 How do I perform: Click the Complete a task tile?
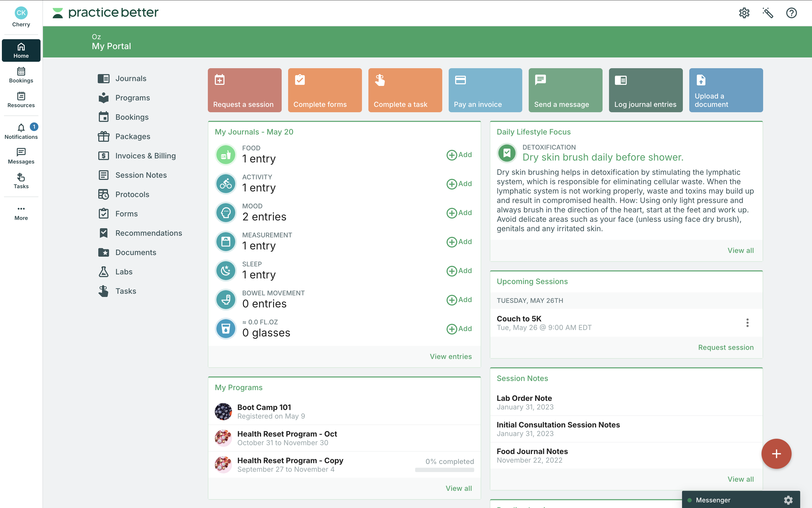[x=405, y=90]
